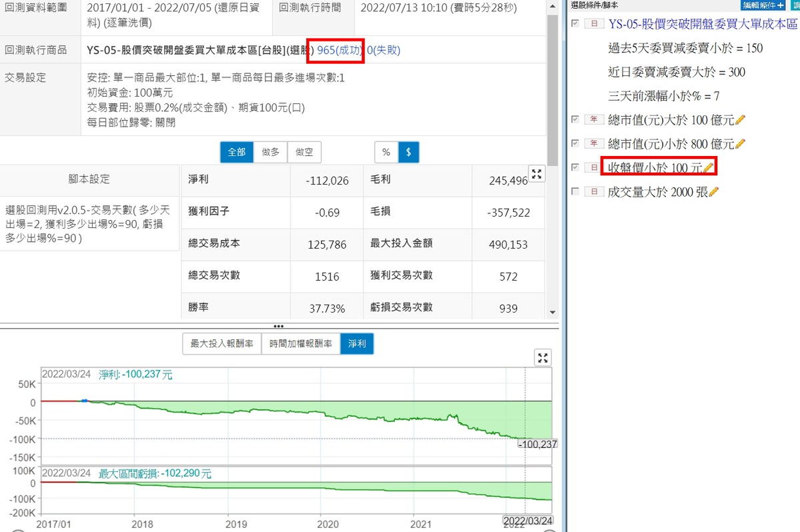Open the 965(成功) results link
The width and height of the screenshot is (800, 532).
[x=340, y=51]
